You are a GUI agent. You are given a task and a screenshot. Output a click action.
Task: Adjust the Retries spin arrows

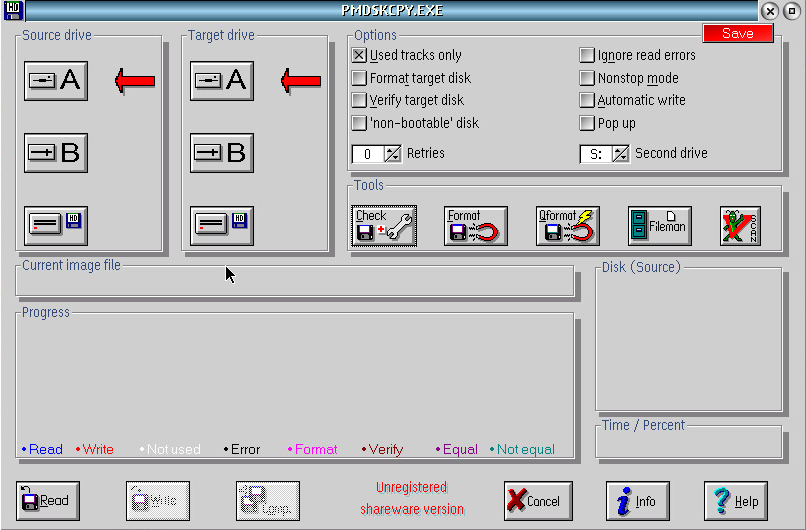[x=393, y=154]
